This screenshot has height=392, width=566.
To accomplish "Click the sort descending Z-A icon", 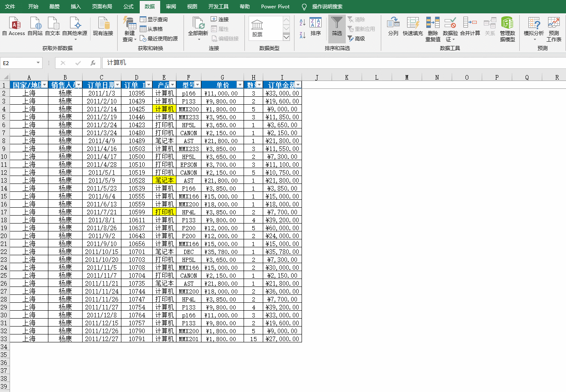I will (x=302, y=35).
